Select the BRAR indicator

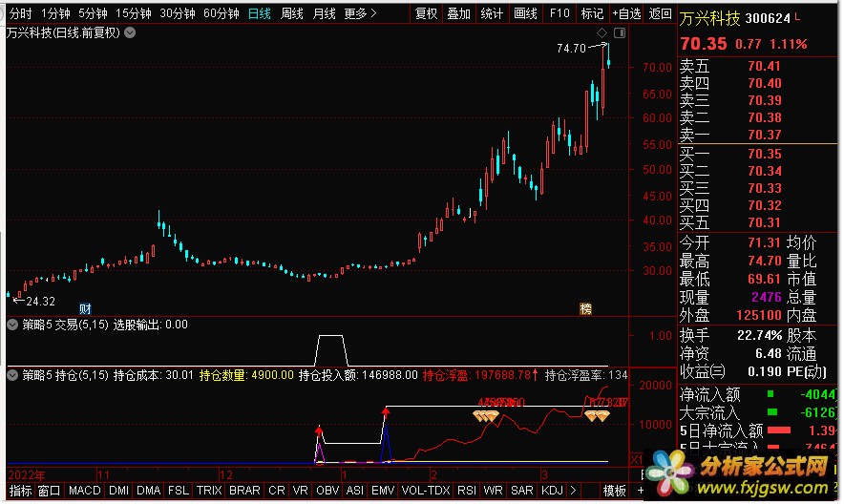tap(244, 491)
